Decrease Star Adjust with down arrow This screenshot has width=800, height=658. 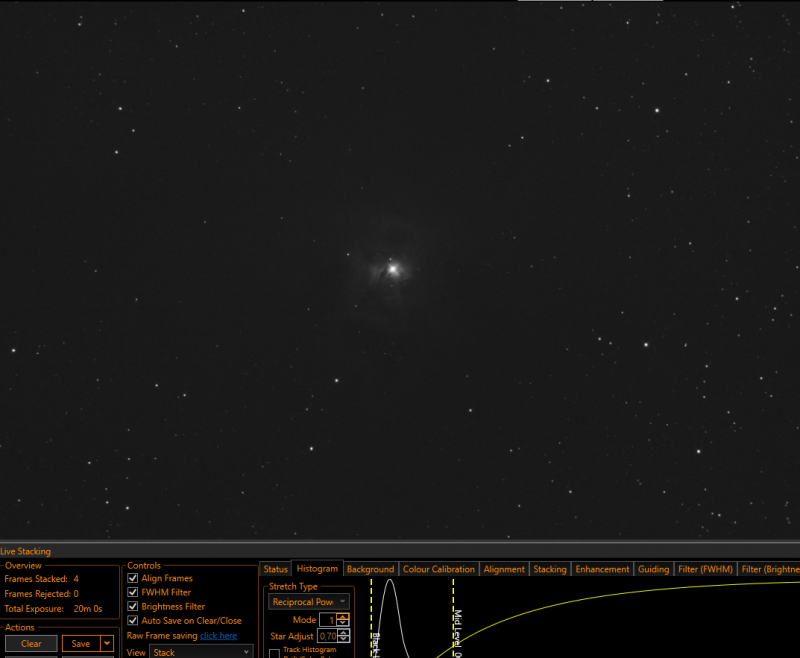coord(343,639)
